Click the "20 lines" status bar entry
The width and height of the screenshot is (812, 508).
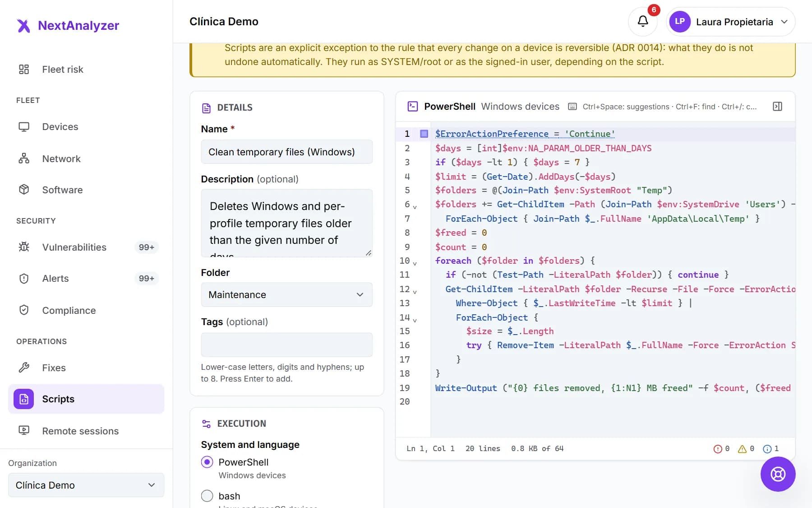[483, 449]
